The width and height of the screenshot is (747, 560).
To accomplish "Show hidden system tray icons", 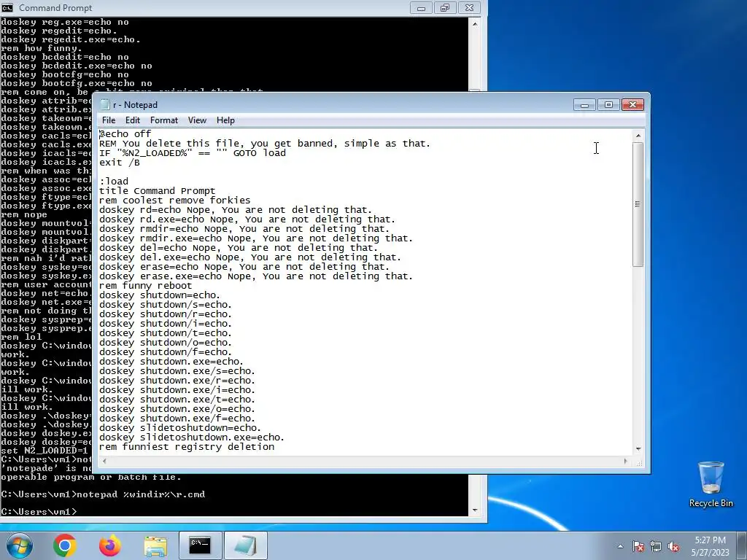I will point(620,547).
